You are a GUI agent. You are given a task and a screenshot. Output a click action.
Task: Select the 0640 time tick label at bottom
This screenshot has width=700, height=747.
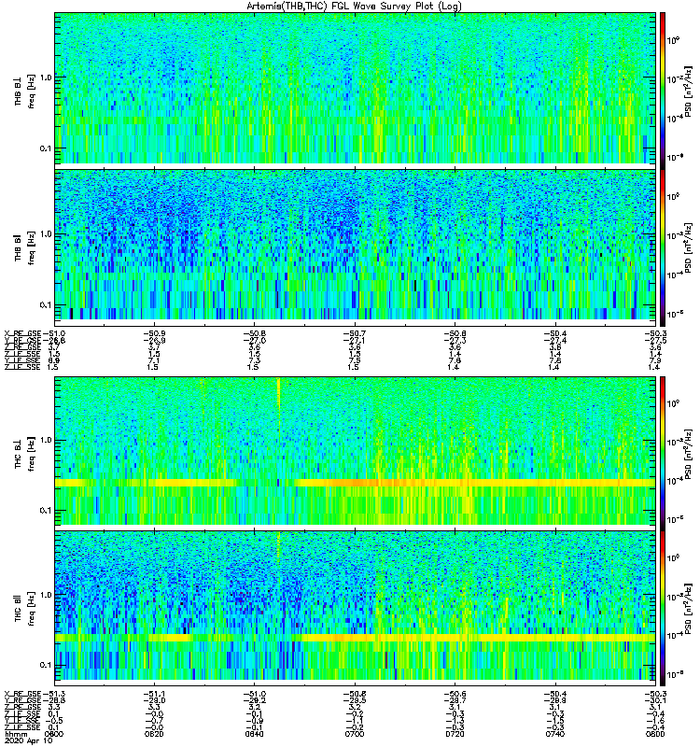254,734
